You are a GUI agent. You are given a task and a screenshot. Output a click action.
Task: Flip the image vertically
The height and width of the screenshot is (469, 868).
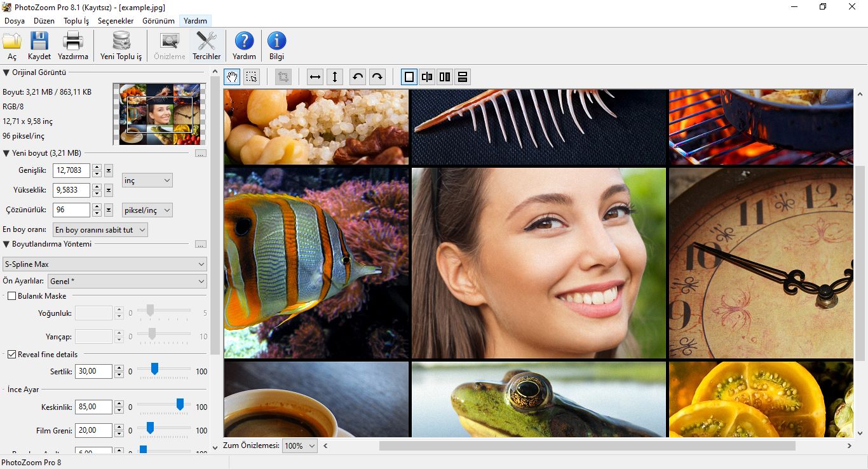(x=335, y=77)
